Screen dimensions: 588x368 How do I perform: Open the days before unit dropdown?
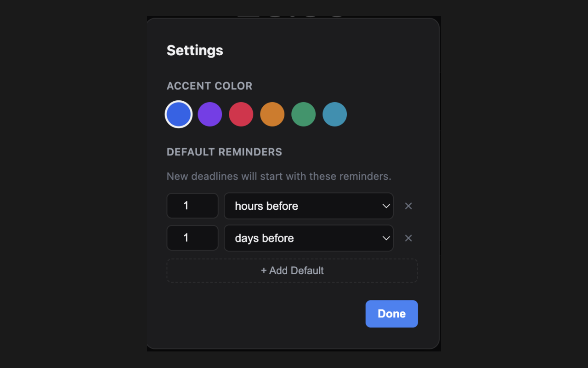309,238
